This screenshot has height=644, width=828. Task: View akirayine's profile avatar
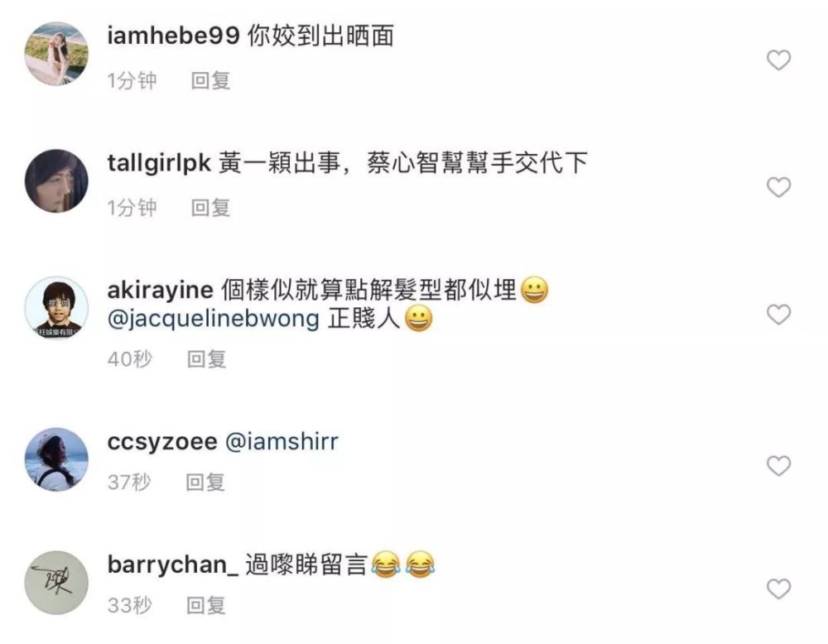click(56, 308)
